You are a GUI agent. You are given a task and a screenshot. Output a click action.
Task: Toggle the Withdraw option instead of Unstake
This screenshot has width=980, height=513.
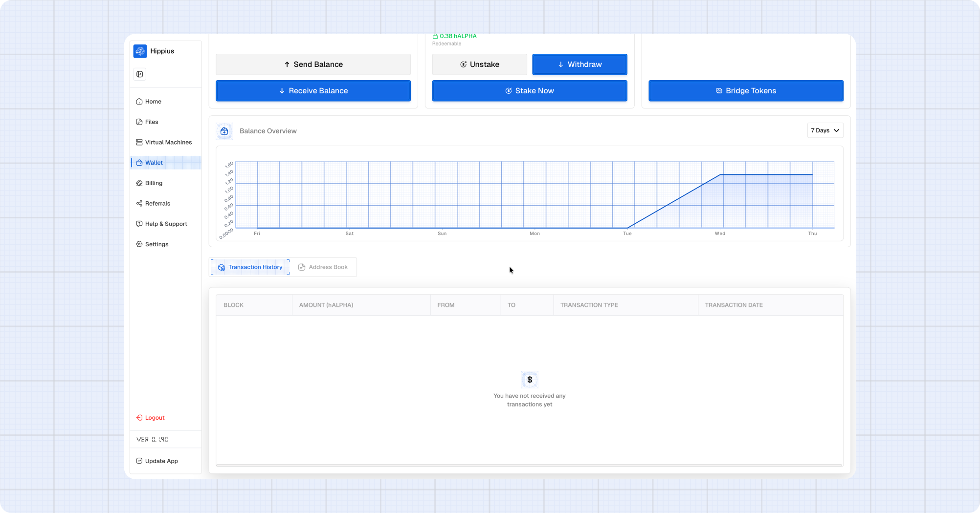click(579, 64)
